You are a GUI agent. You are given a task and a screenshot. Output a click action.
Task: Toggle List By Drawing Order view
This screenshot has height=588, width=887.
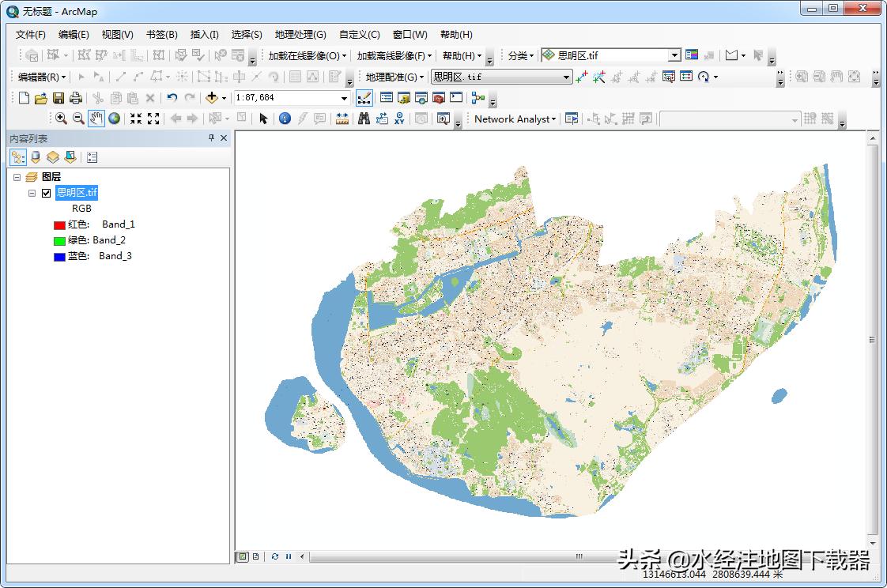17,157
